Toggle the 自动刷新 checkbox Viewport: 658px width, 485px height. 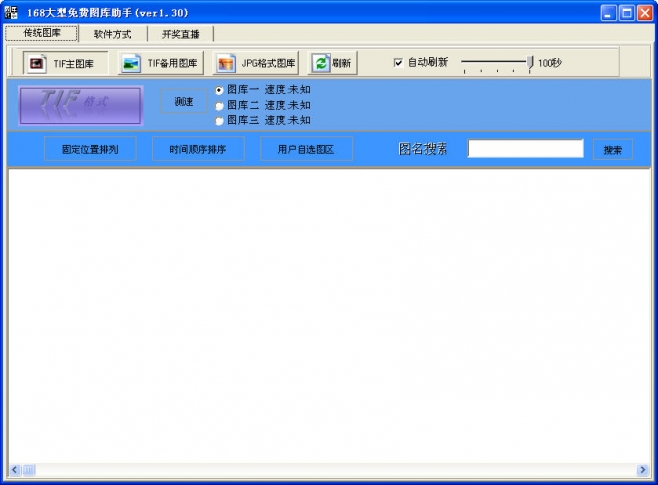tap(398, 63)
